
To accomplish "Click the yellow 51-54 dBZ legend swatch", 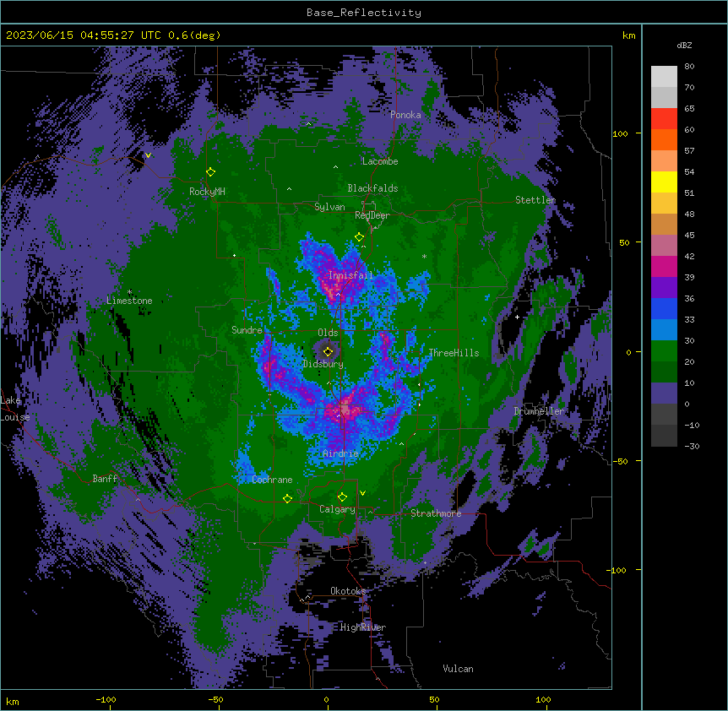I will point(664,182).
